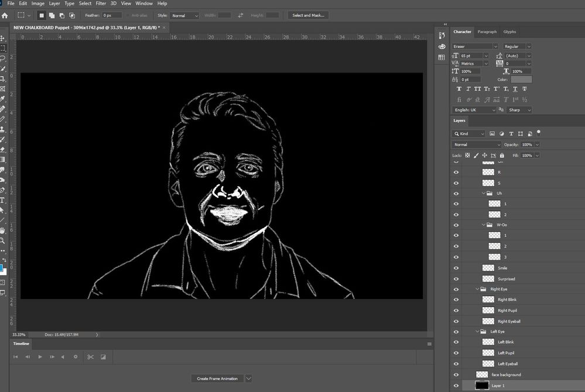Click the lock all padlock icon
This screenshot has width=585, height=392.
502,156
